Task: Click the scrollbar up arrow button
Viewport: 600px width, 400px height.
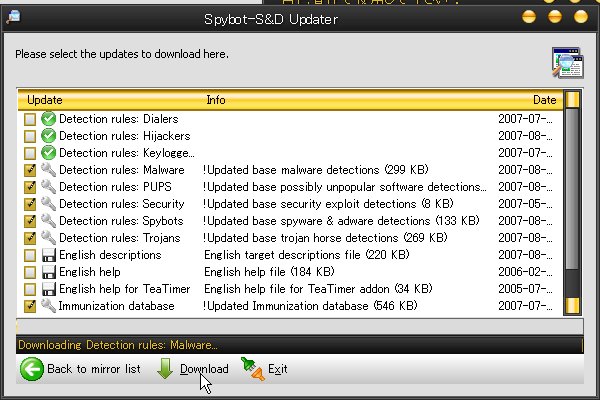Action: [x=572, y=100]
